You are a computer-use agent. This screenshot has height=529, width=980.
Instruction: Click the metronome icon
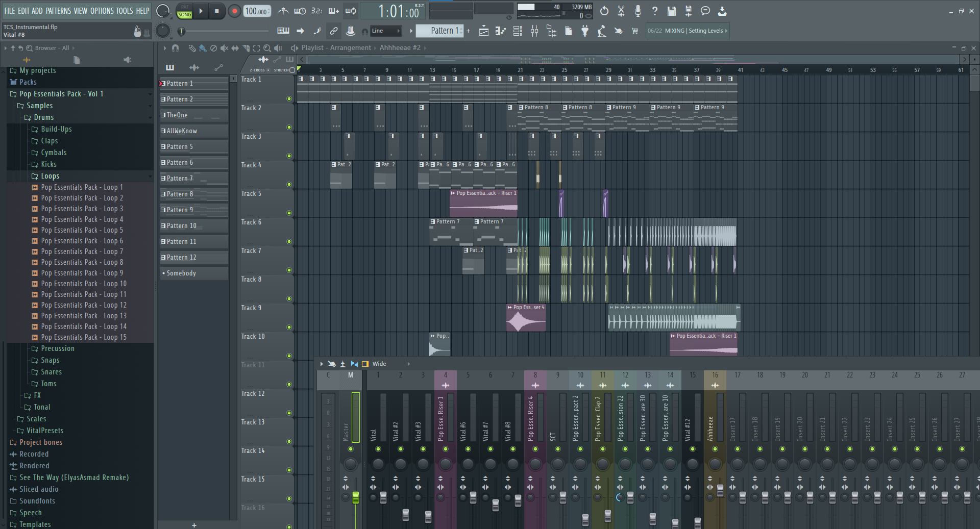coord(283,11)
